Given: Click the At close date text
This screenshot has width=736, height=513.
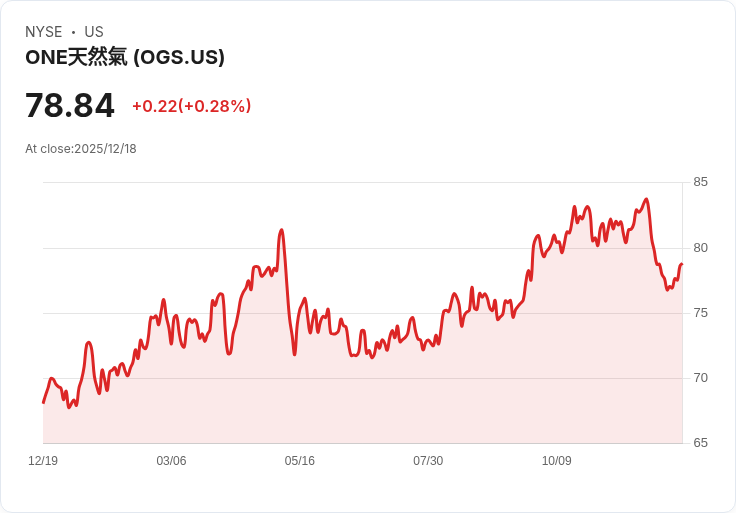Looking at the screenshot, I should pos(81,149).
